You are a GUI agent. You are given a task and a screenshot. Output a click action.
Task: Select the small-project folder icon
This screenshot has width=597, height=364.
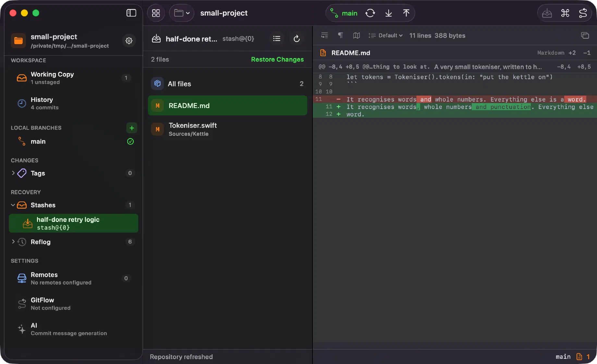pos(18,41)
